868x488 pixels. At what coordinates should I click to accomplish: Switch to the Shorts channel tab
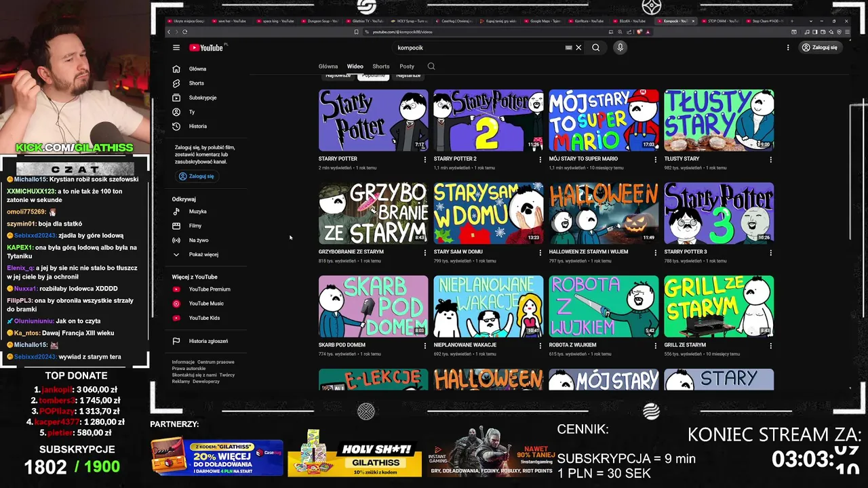381,66
